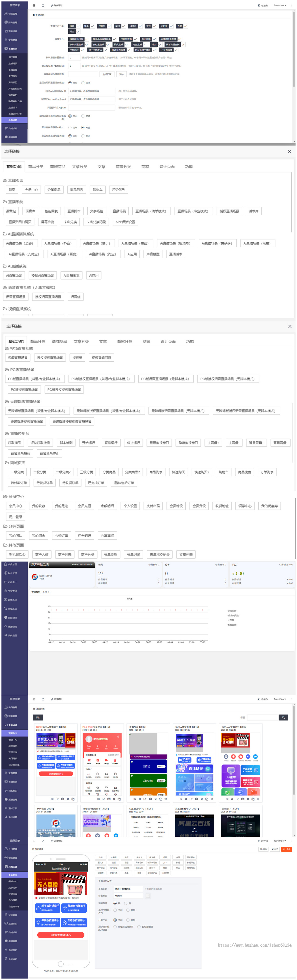
Task: Click 会员总数 legend item in dashboard chart
Action: coord(232,611)
